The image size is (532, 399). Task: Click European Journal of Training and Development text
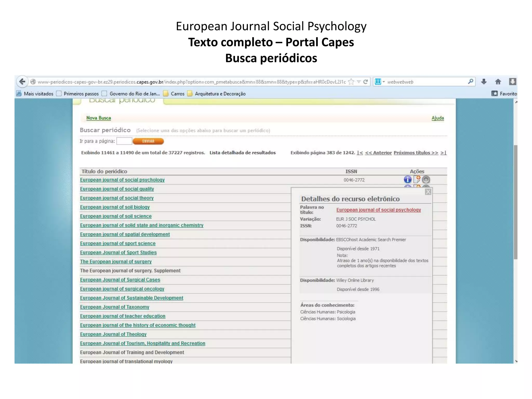click(x=132, y=353)
